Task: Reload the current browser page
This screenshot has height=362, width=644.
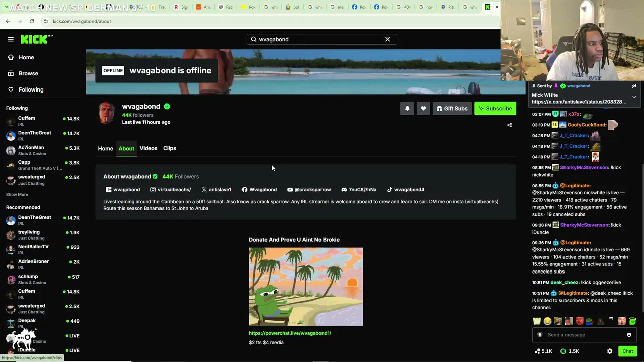Action: click(x=32, y=21)
